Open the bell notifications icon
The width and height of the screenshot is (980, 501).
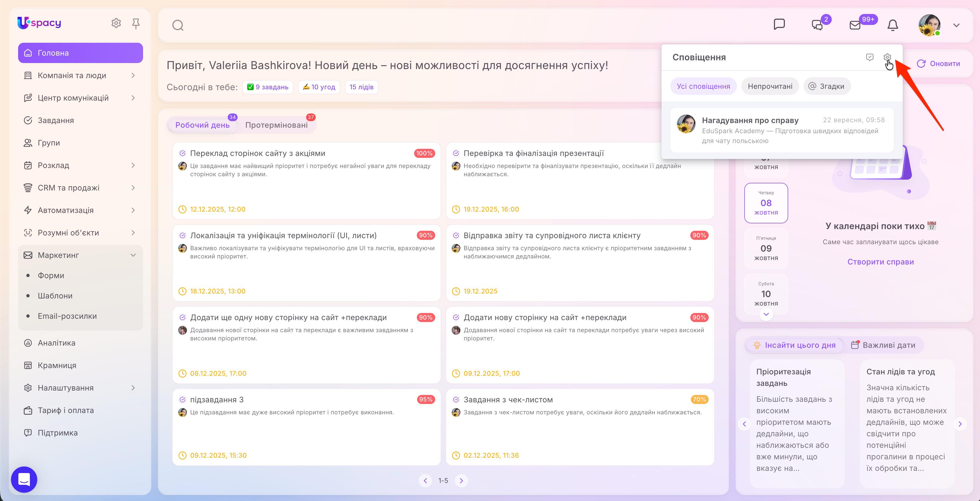[x=893, y=25]
